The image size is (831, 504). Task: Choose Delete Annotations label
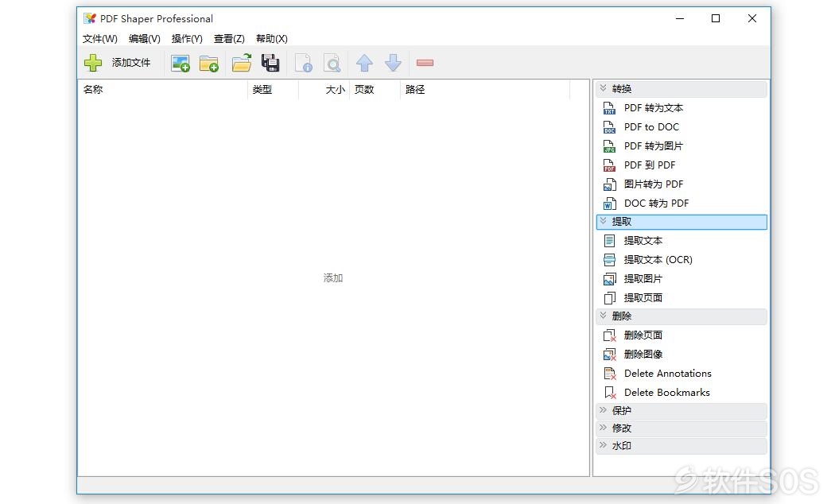pyautogui.click(x=668, y=374)
